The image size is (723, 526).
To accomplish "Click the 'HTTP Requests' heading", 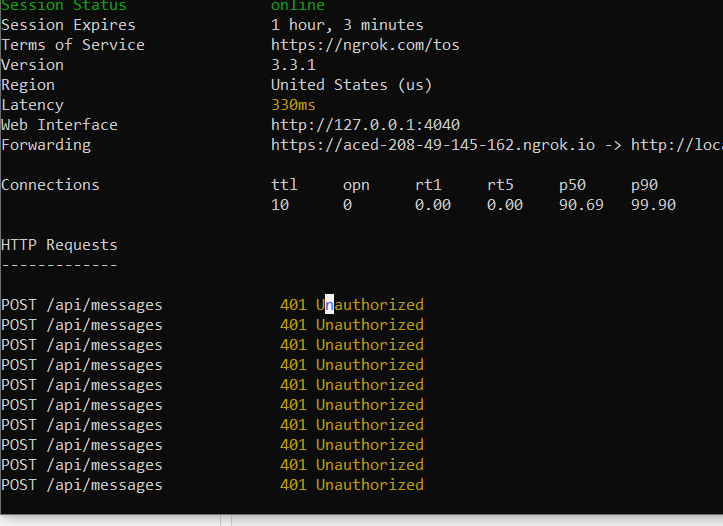I will click(59, 245).
